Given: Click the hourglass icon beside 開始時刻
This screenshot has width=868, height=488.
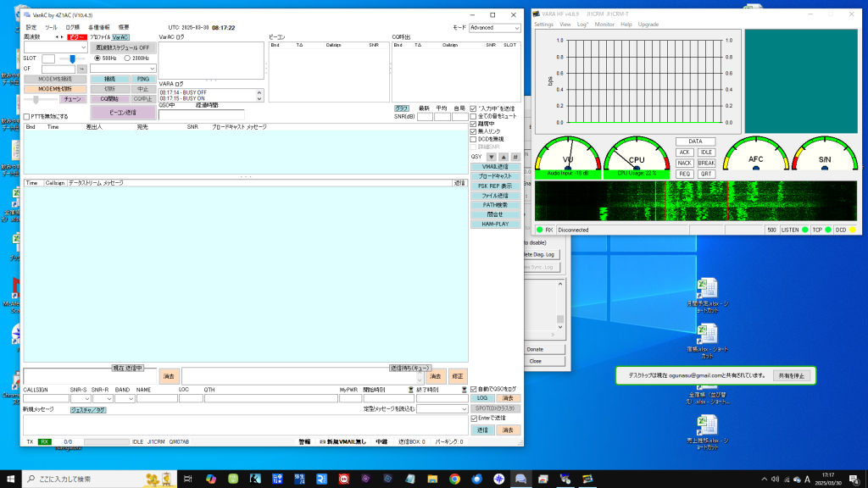Looking at the screenshot, I should (411, 389).
